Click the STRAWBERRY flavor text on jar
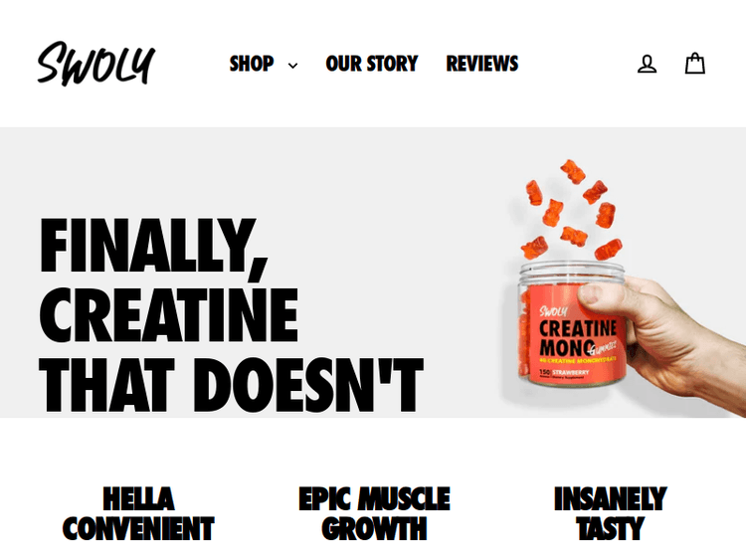746x560 pixels. point(571,372)
